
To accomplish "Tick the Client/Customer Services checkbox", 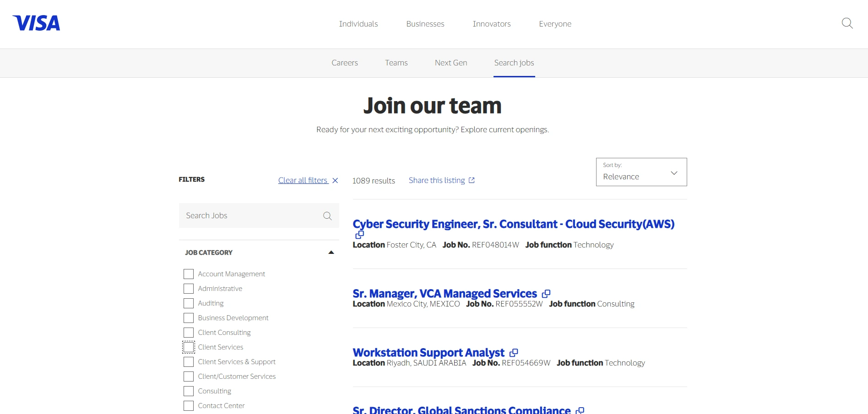I will pyautogui.click(x=189, y=376).
